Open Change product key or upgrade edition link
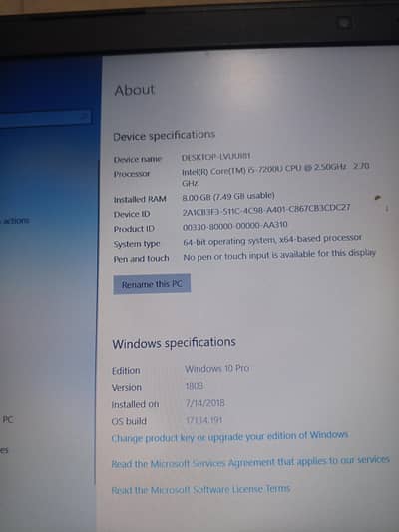The height and width of the screenshot is (532, 399). (x=229, y=437)
